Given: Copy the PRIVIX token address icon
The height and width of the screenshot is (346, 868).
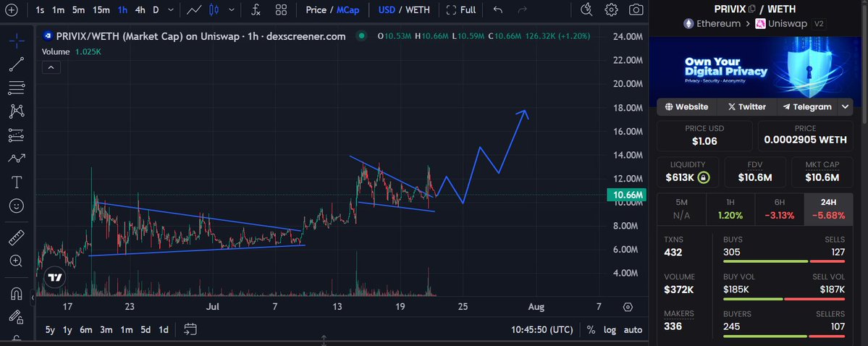Looking at the screenshot, I should (x=751, y=9).
